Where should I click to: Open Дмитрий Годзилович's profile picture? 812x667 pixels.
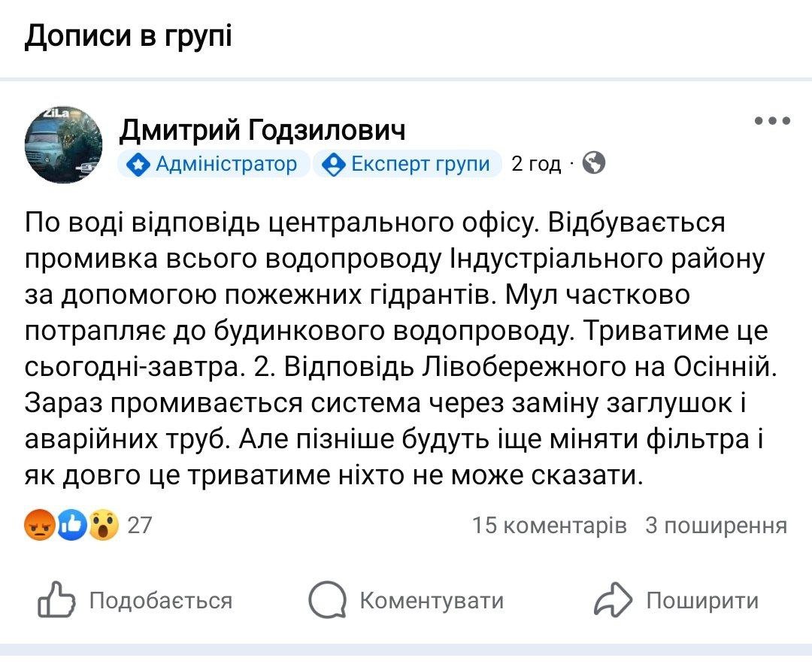click(64, 144)
